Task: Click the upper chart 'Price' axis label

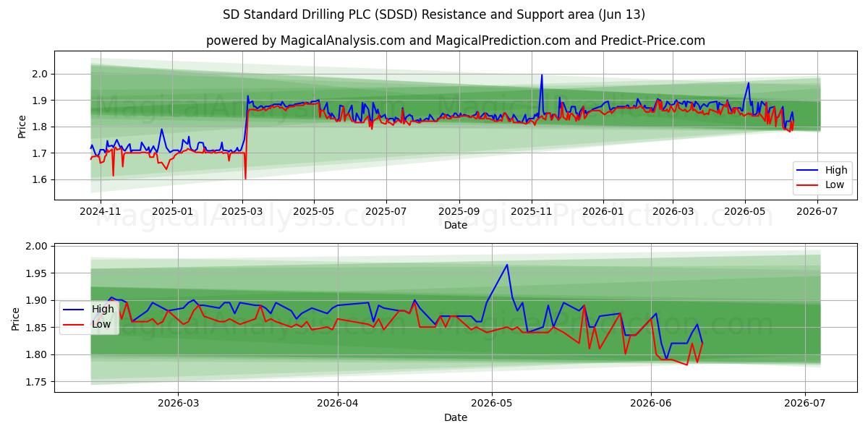Action: (x=22, y=127)
